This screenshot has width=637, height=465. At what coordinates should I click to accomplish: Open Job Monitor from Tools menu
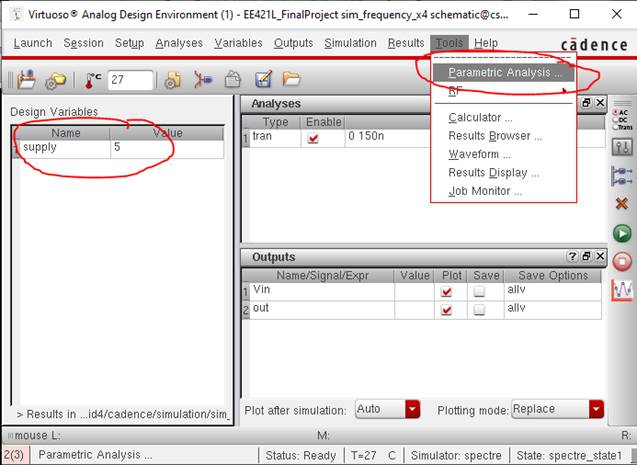click(503, 191)
